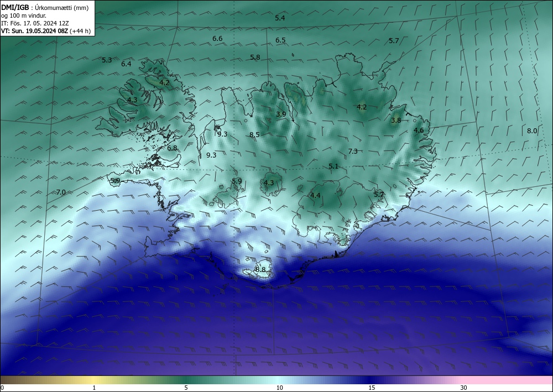Screen dimensions: 553x392
Task: Select the 5 tick on the color scale
Action: pyautogui.click(x=186, y=388)
